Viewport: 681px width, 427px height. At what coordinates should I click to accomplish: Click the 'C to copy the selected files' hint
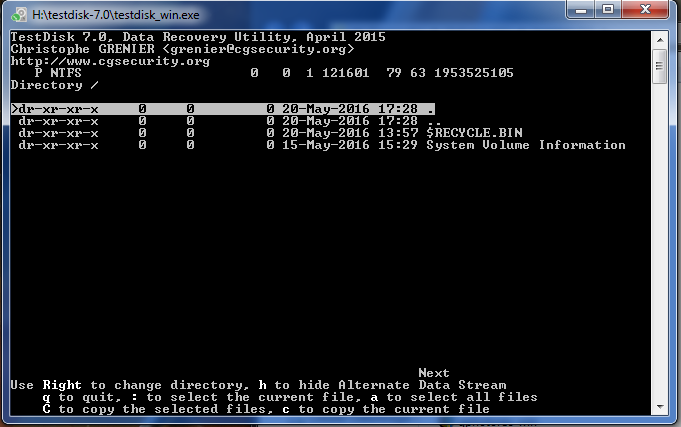point(266,409)
